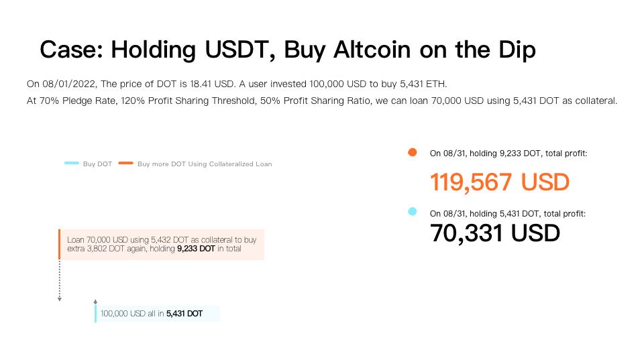644x362 pixels.
Task: Select the Buy DOT legend label
Action: (x=97, y=164)
